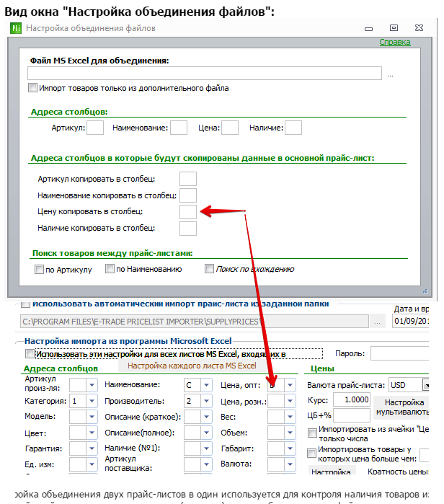Screen dimensions: 444x504
Task: Open the Категория column dropdown
Action: (x=92, y=401)
